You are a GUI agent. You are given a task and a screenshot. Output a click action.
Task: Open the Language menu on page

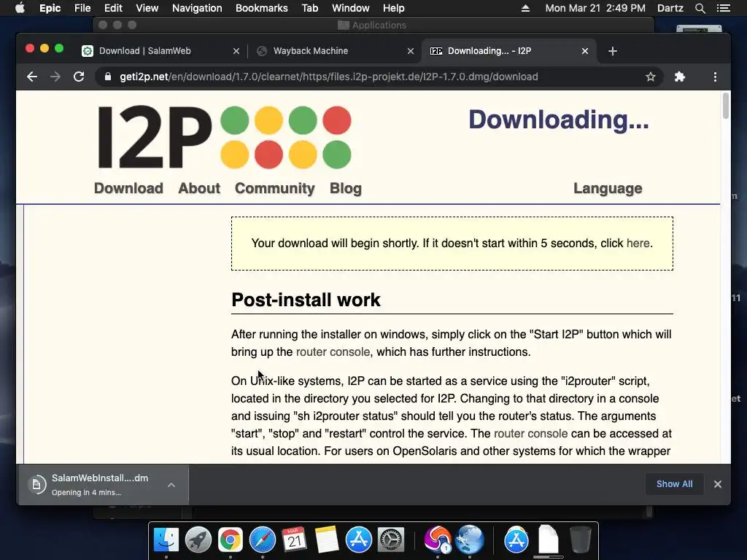(x=608, y=188)
